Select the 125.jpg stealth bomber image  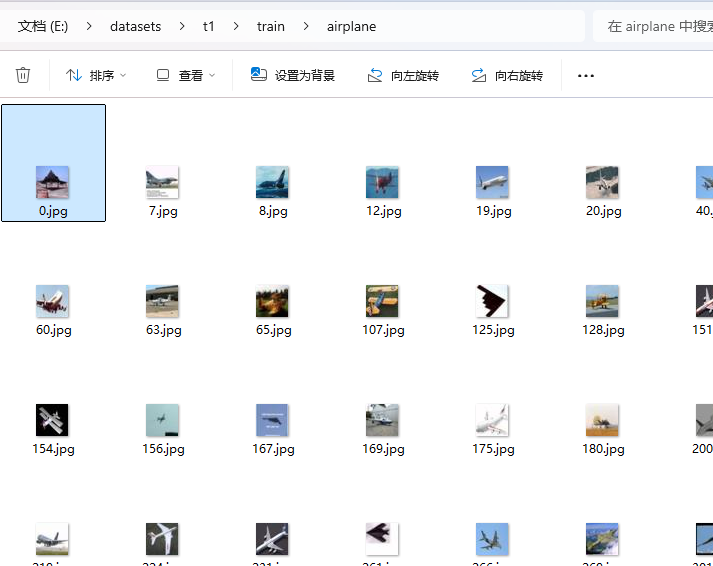[492, 302]
